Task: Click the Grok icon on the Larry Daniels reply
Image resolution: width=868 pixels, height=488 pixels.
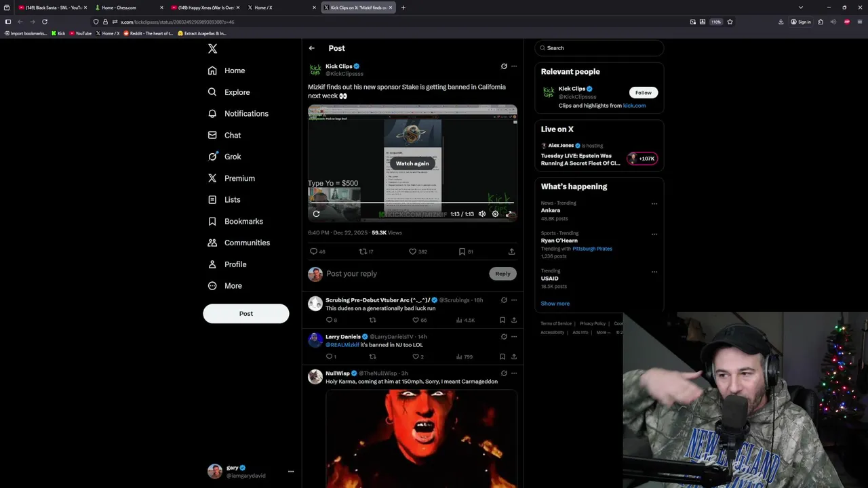Action: (x=504, y=337)
